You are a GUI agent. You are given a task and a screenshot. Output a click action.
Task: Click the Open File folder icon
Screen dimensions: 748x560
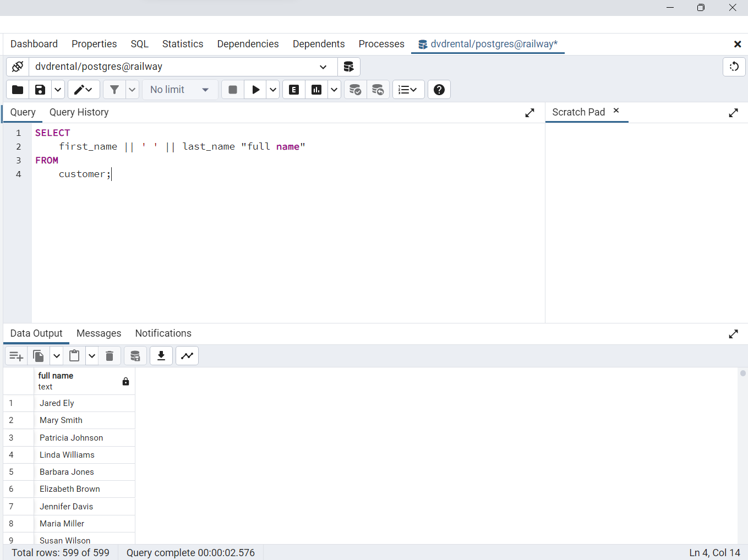click(x=18, y=90)
